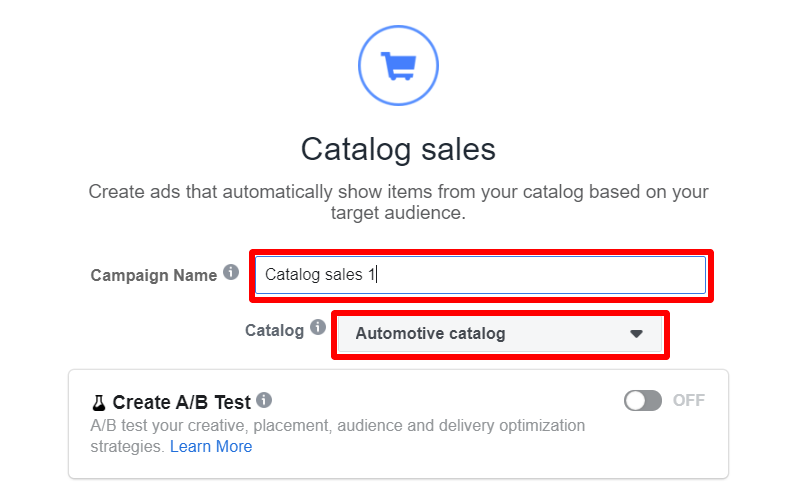
Task: Click the Create A/B Test title
Action: (x=181, y=402)
